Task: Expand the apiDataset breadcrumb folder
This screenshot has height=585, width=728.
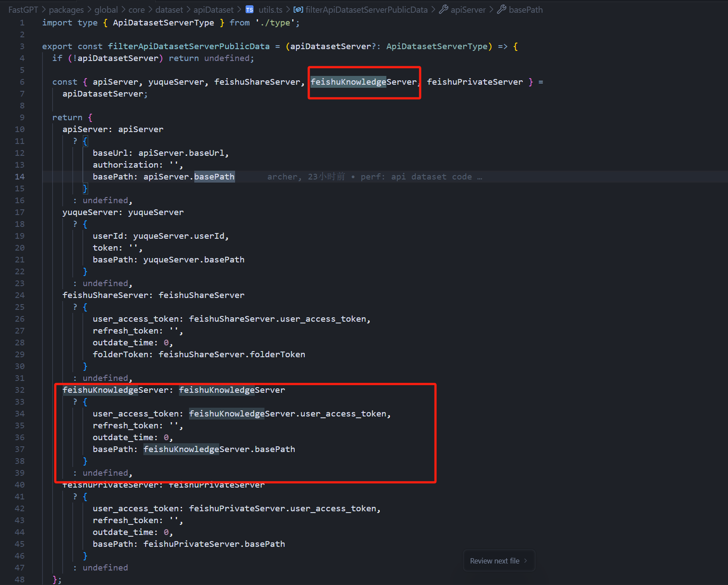Action: tap(214, 10)
